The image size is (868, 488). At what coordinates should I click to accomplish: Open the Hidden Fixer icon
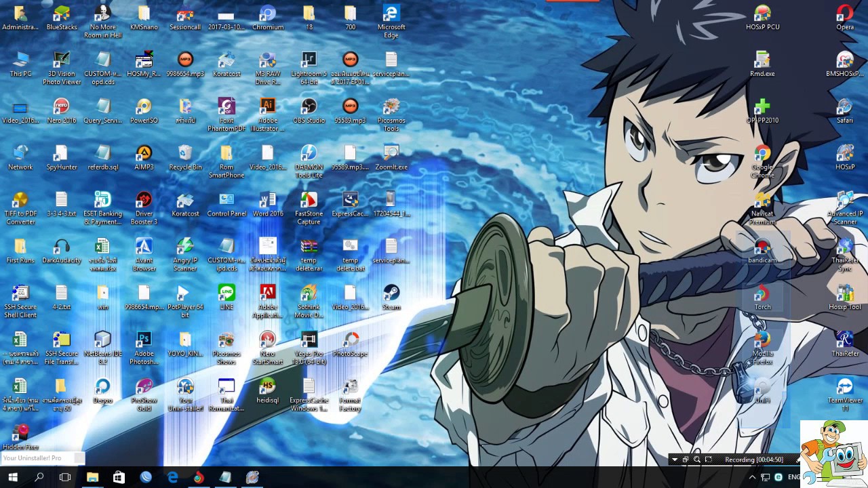pyautogui.click(x=20, y=438)
